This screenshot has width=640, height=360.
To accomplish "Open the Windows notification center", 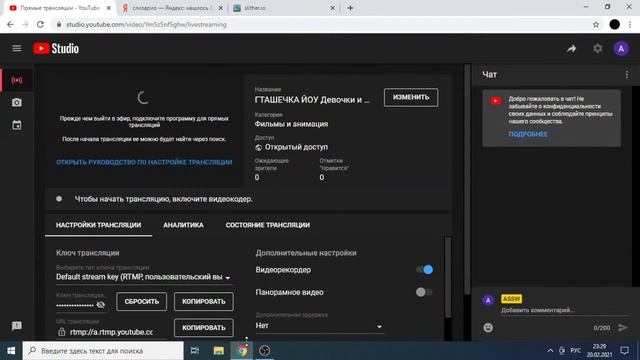I will pyautogui.click(x=624, y=351).
